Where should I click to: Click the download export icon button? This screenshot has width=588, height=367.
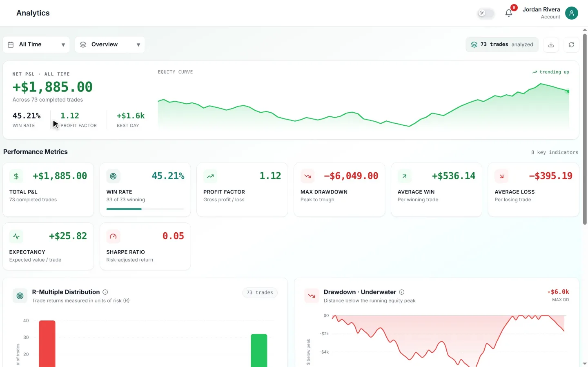point(551,44)
